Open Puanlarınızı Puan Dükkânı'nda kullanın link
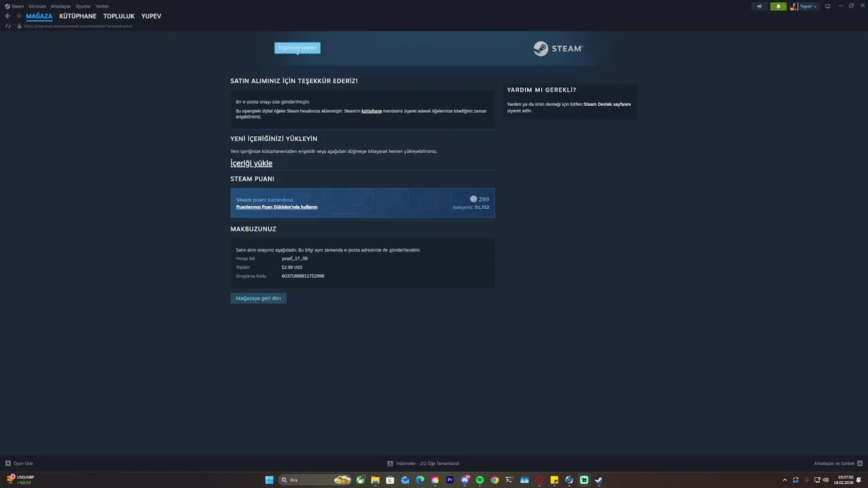This screenshot has width=868, height=488. click(x=277, y=207)
